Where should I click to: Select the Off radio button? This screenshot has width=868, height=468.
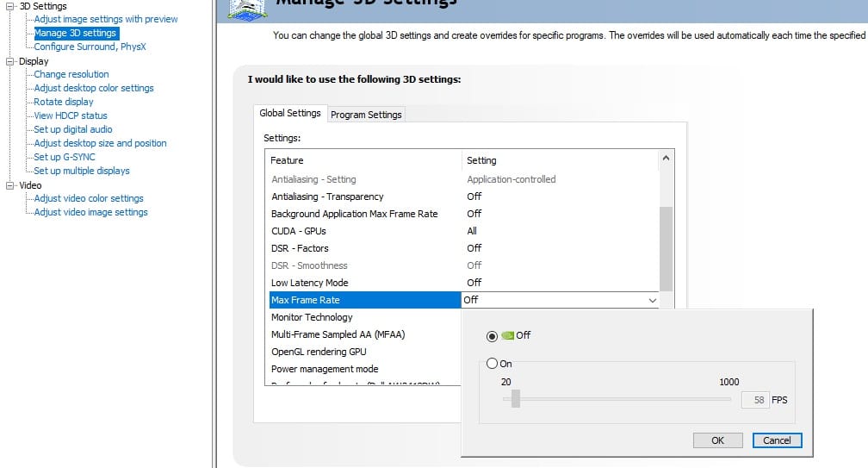(493, 336)
